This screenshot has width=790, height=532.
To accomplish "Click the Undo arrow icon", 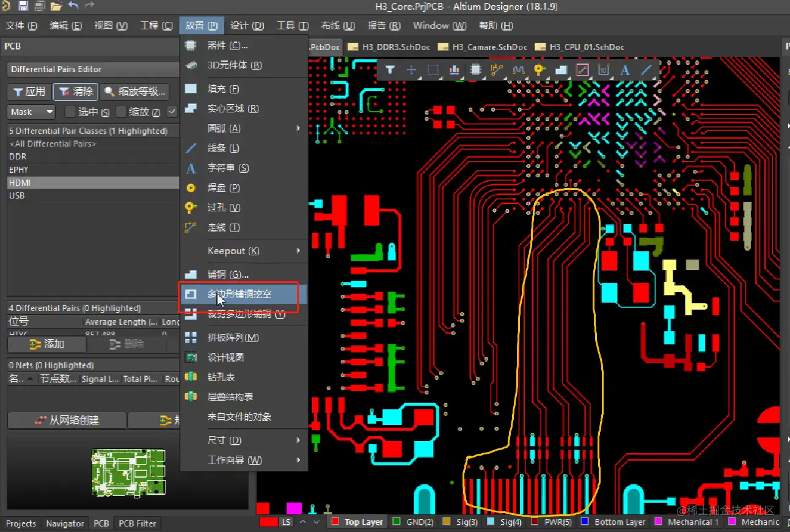I will (73, 6).
